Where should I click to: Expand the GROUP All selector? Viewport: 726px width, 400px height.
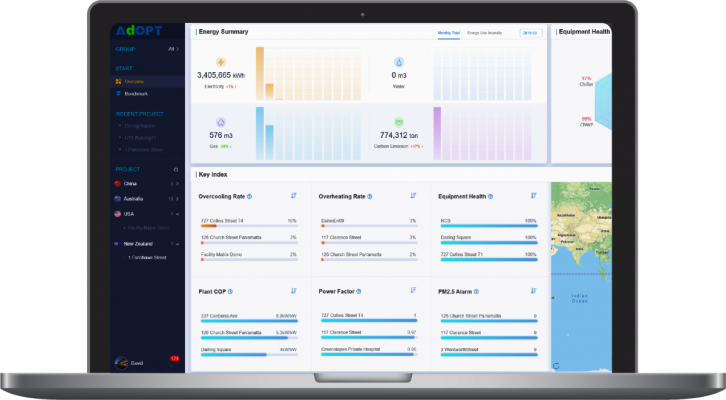pos(173,48)
